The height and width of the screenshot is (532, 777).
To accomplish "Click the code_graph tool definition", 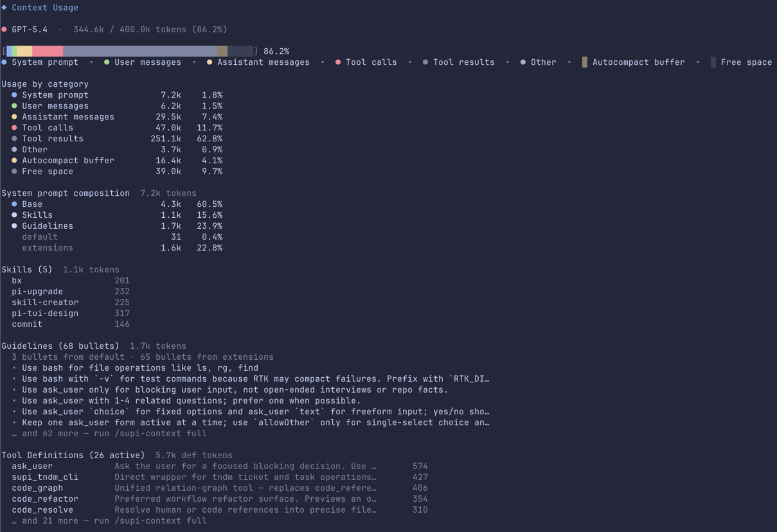I will coord(220,488).
